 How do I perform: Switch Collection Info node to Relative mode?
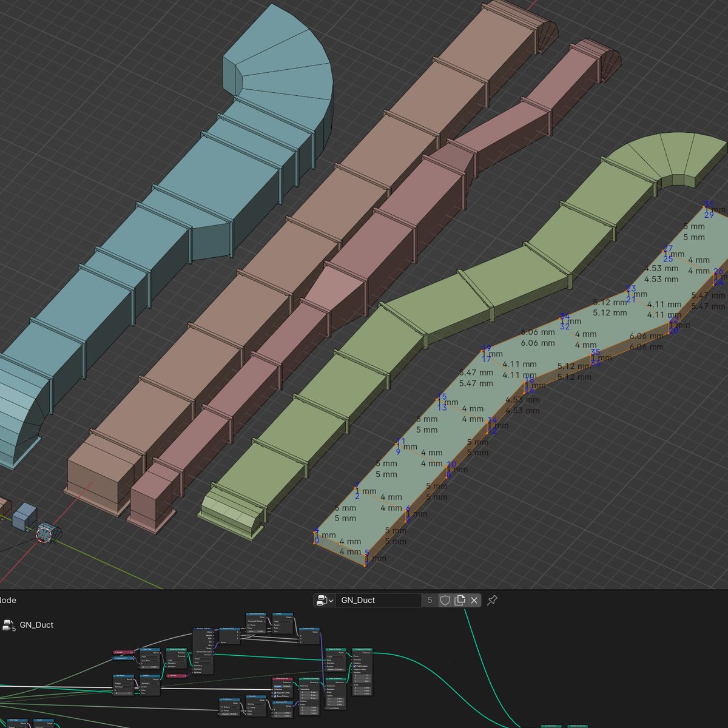[286, 686]
